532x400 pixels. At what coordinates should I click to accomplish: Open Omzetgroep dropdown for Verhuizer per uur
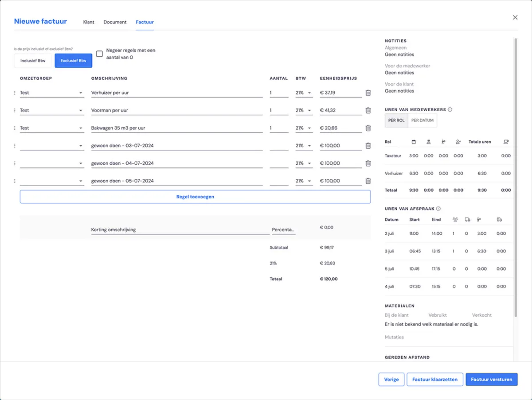[x=52, y=93]
